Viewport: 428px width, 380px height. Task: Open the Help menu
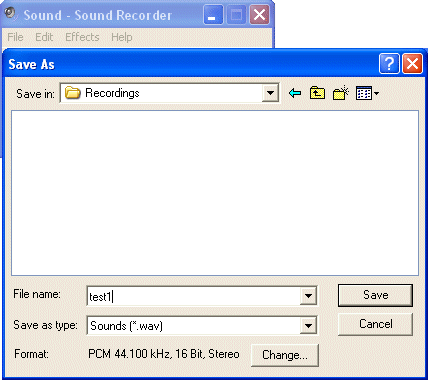pyautogui.click(x=122, y=37)
